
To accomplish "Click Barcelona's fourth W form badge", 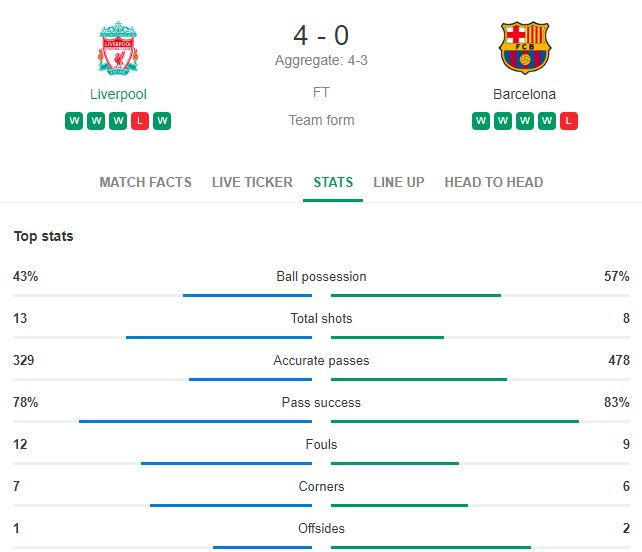I will pos(547,121).
